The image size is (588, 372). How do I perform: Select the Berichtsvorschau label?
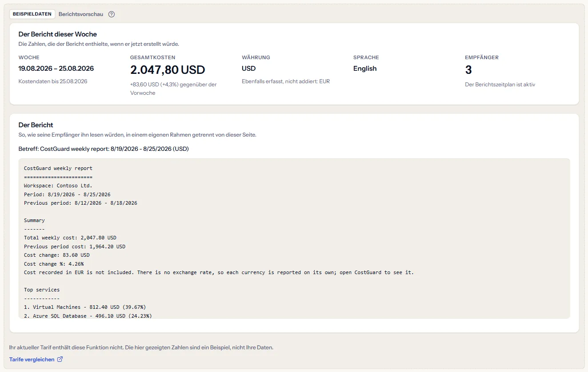(81, 14)
